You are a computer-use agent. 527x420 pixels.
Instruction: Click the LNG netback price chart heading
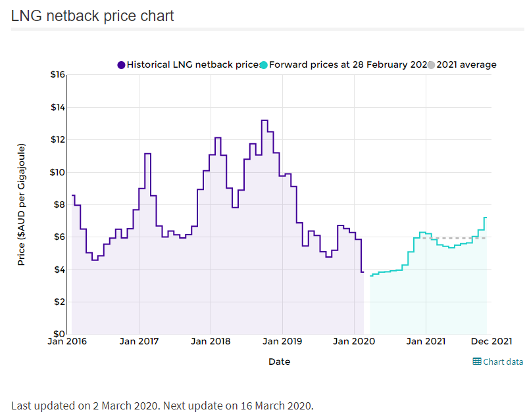pos(93,16)
